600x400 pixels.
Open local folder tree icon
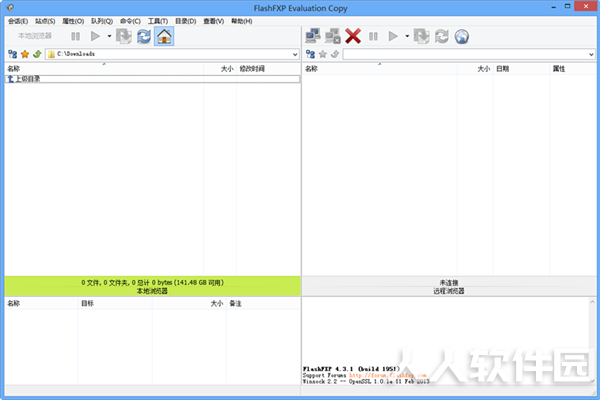(13, 54)
